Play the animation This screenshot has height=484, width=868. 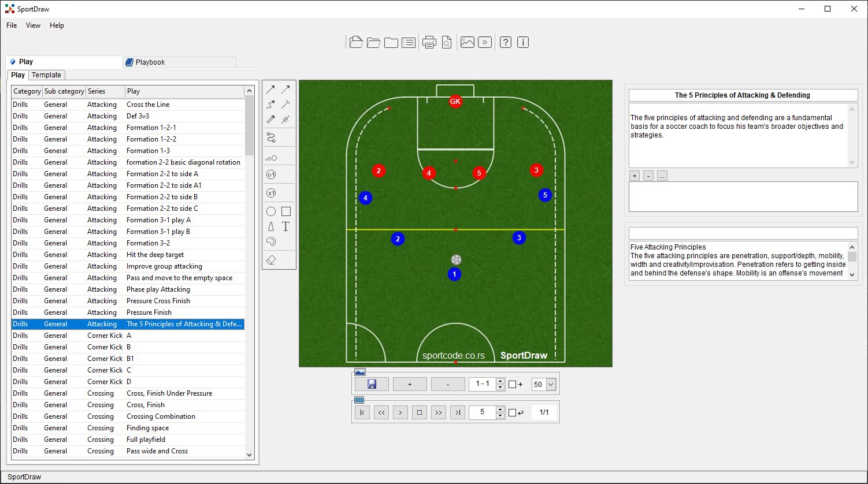pyautogui.click(x=400, y=412)
